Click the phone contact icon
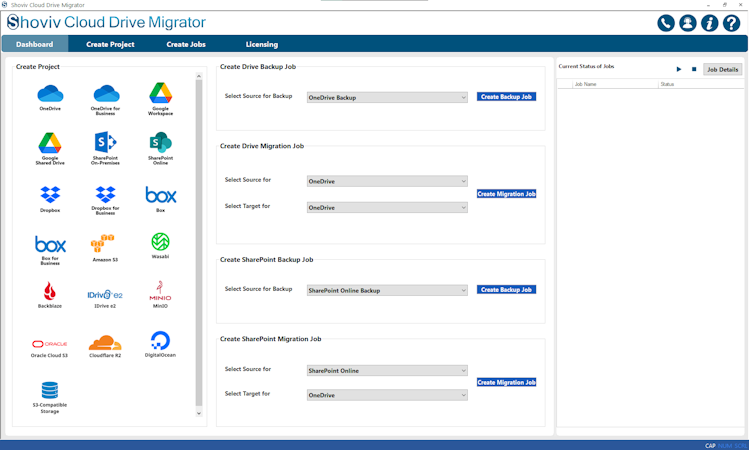 665,23
